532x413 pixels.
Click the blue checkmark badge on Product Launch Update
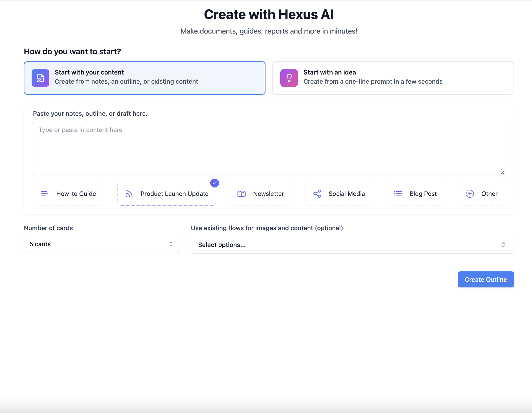(x=215, y=183)
